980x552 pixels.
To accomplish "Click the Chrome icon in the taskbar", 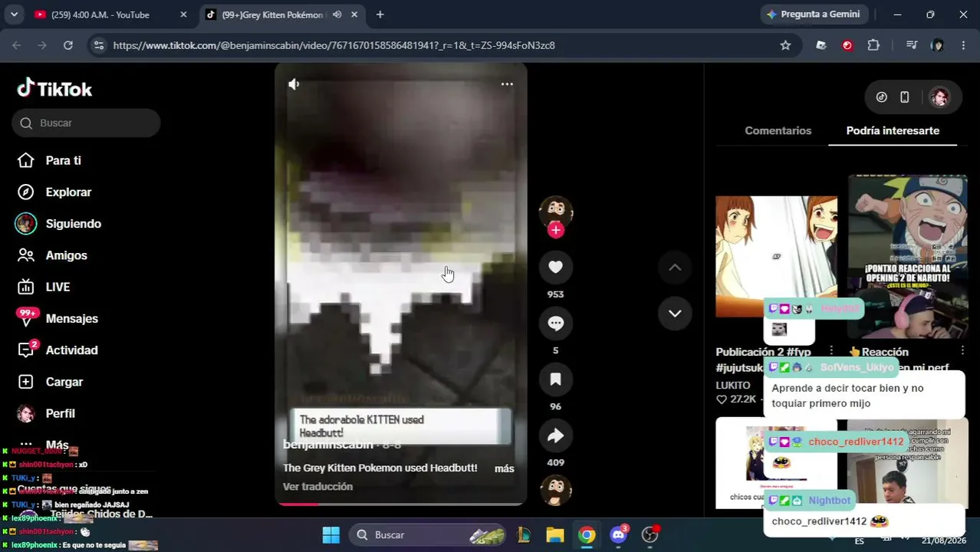I will tap(587, 534).
